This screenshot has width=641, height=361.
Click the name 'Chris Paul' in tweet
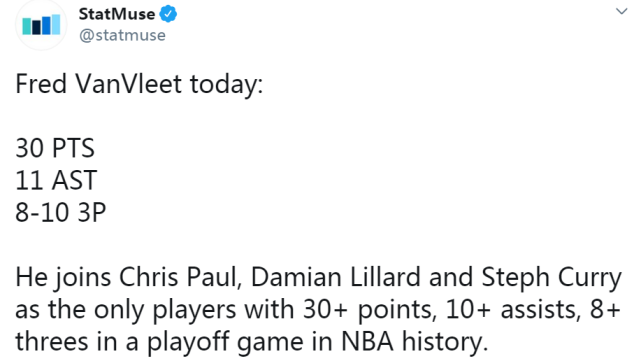tap(178, 277)
